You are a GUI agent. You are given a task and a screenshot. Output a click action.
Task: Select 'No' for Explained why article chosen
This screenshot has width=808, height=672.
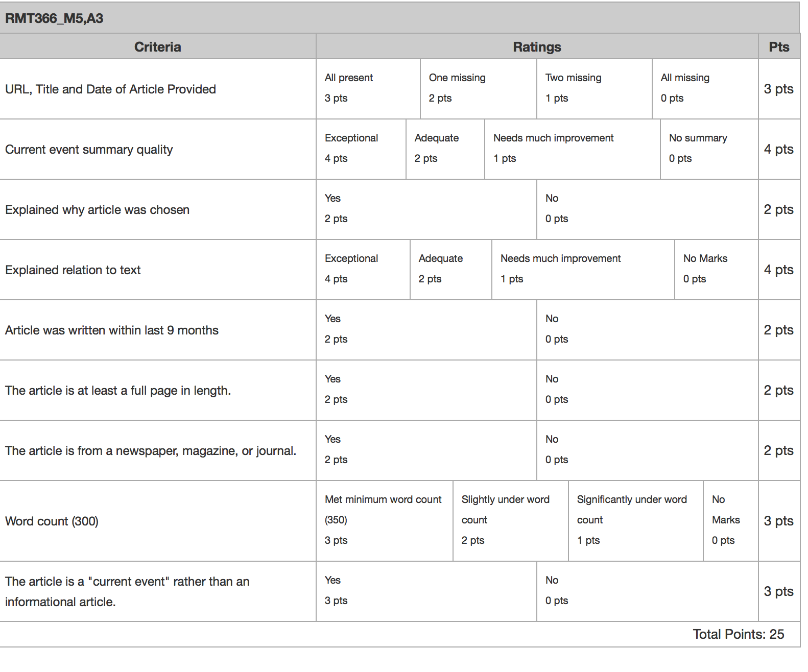648,209
